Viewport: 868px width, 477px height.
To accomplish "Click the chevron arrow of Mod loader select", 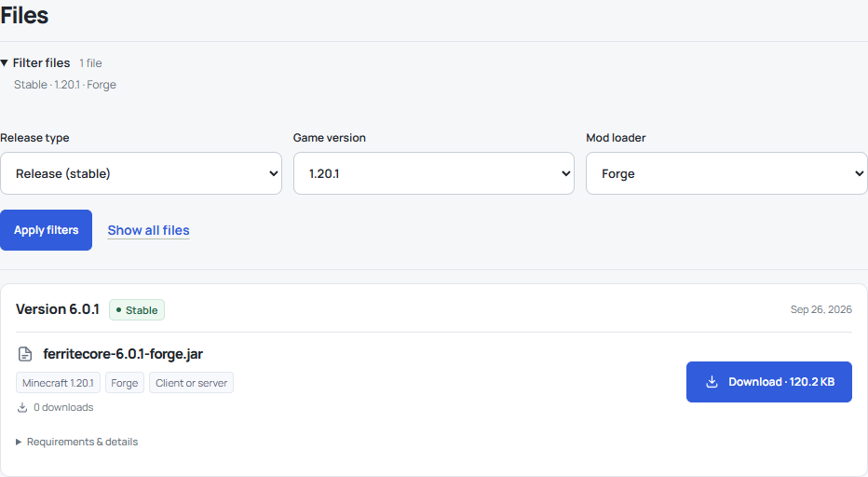I will click(859, 173).
